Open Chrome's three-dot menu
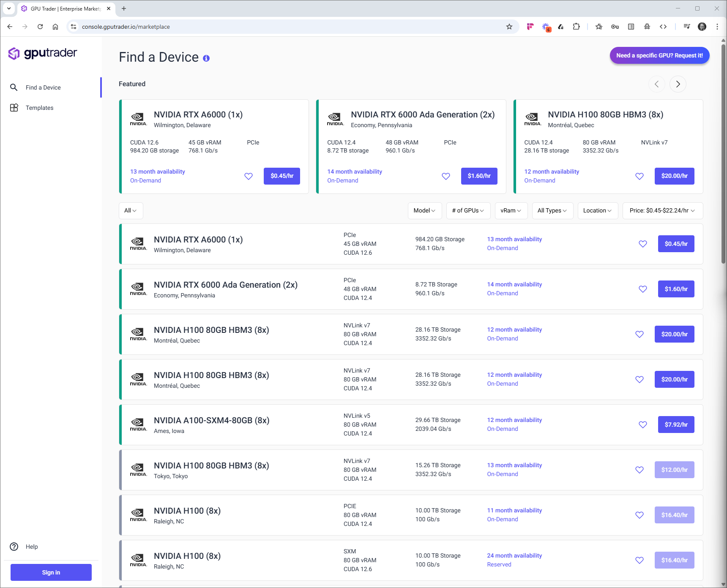The width and height of the screenshot is (727, 588). pyautogui.click(x=717, y=27)
